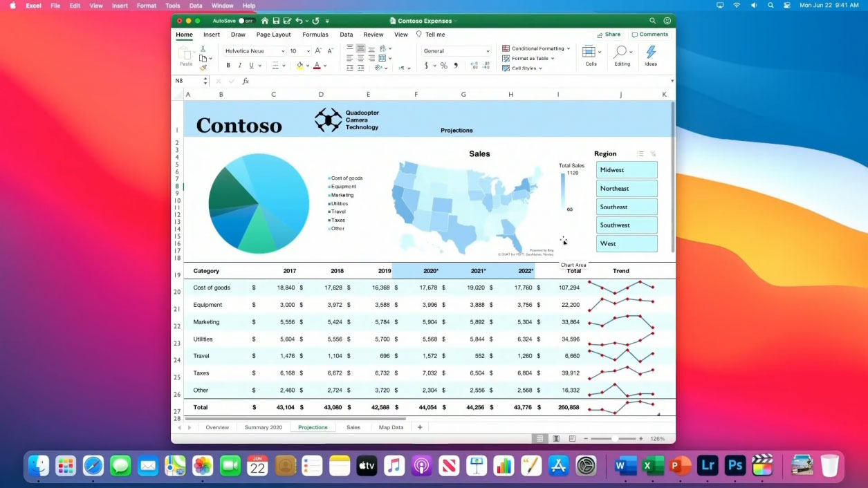Viewport: 868px width, 488px height.
Task: Open search with the magnifier in title bar
Action: click(652, 21)
